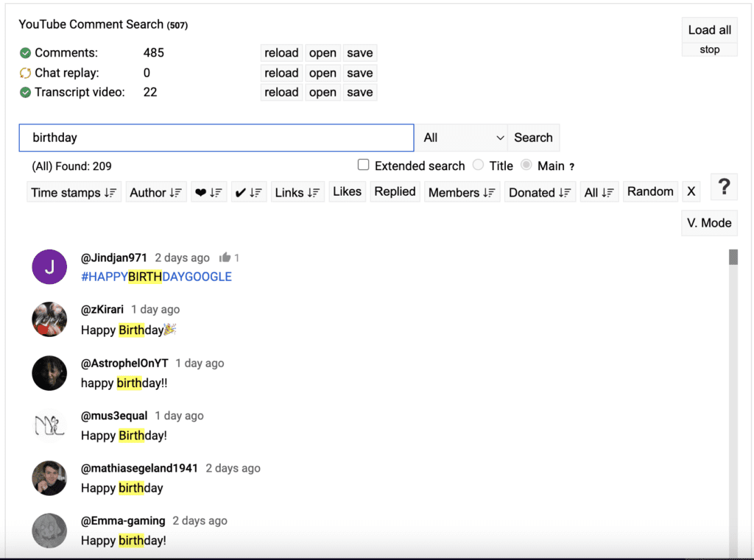
Task: Reload the Comments data
Action: [281, 53]
